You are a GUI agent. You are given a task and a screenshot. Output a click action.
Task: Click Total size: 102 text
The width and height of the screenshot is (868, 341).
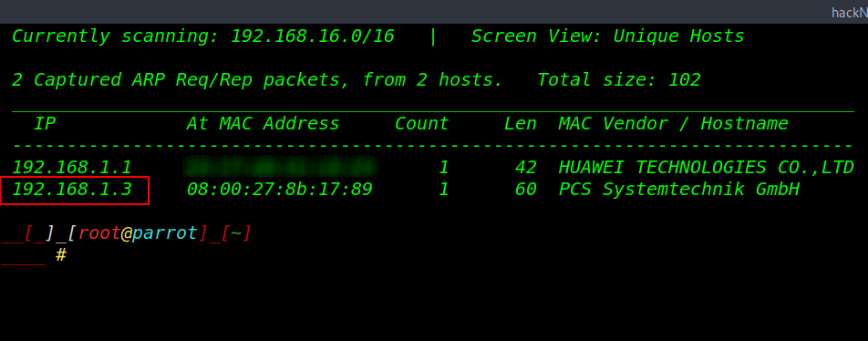[619, 80]
